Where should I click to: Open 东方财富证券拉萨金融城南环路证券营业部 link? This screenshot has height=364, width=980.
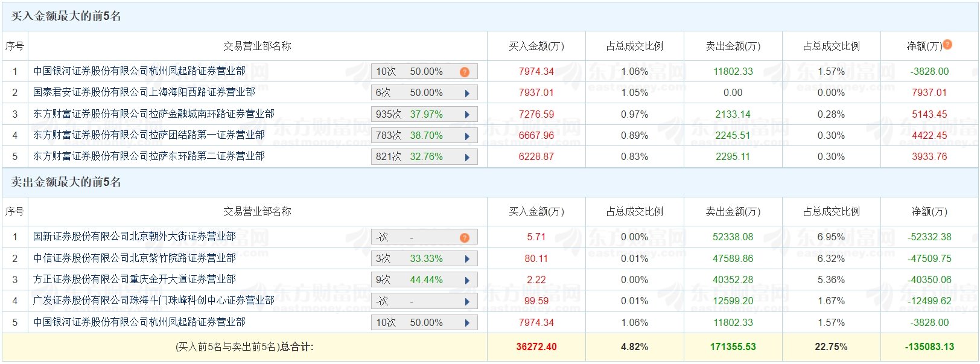pos(154,113)
